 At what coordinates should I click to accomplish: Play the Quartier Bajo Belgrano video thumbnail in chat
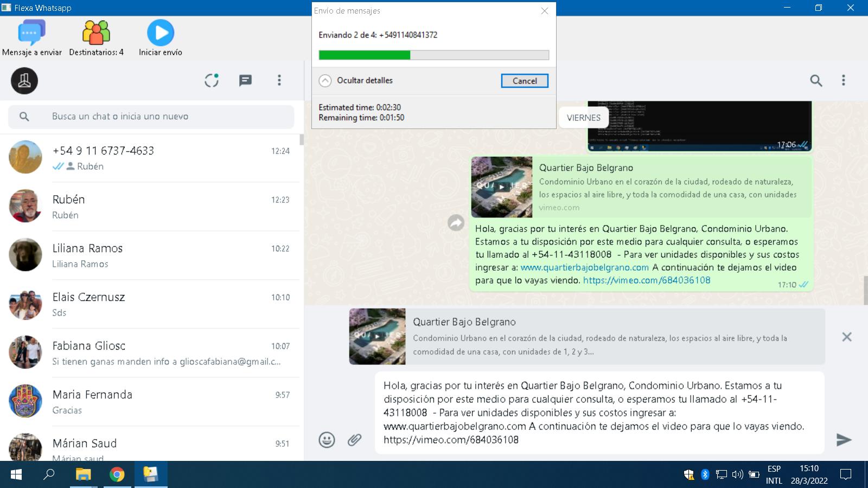502,187
